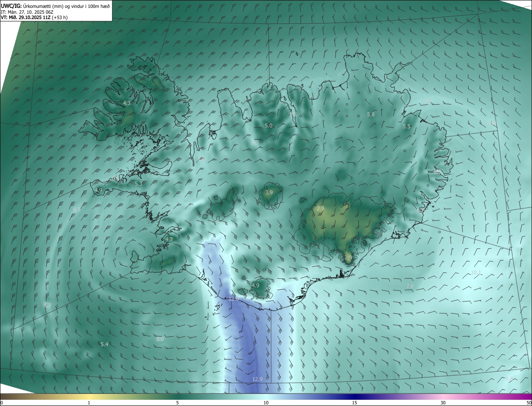The height and width of the screenshot is (406, 532).
Task: Select the 12.9 value in the blue band
Action: point(257,379)
